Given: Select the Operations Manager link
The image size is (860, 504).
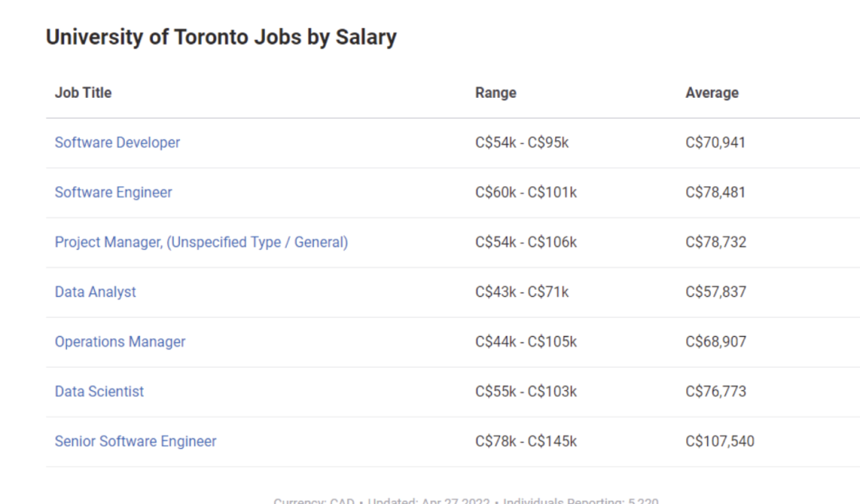Looking at the screenshot, I should click(119, 342).
